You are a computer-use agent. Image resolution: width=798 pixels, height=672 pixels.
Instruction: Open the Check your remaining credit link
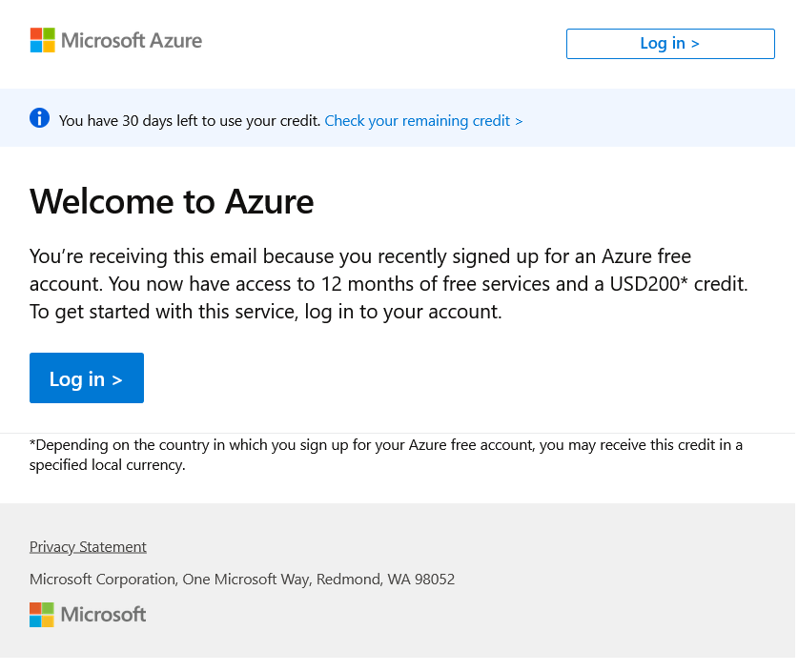pyautogui.click(x=423, y=121)
